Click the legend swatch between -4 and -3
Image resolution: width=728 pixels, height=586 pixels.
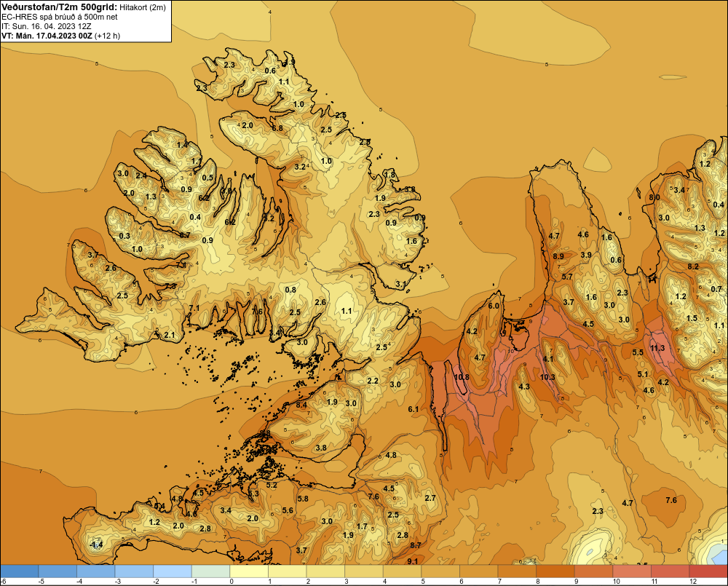tap(95, 571)
